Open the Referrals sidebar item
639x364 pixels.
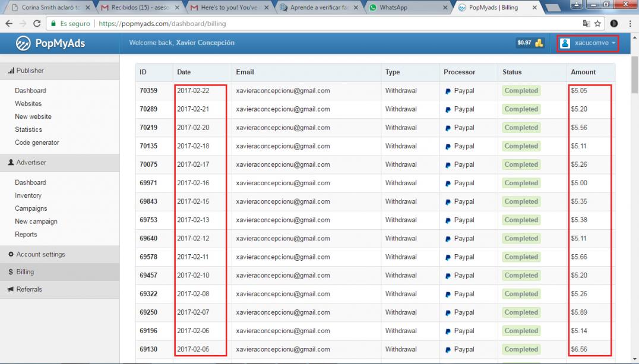click(x=29, y=289)
